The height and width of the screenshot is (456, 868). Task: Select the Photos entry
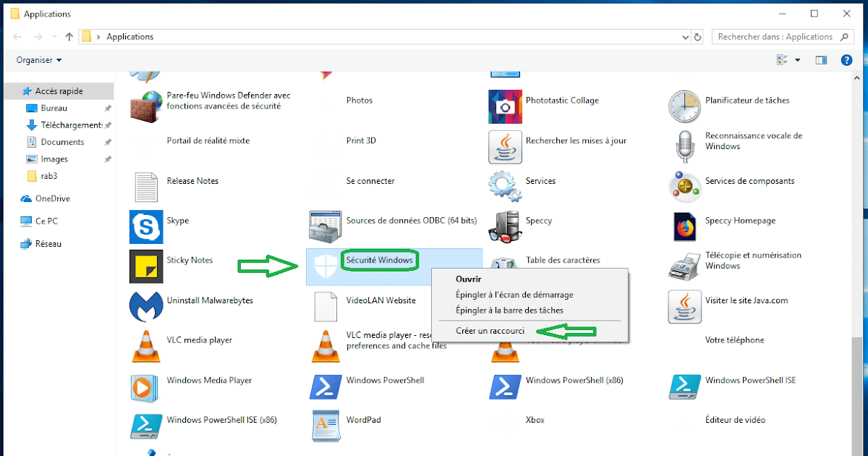pos(359,101)
